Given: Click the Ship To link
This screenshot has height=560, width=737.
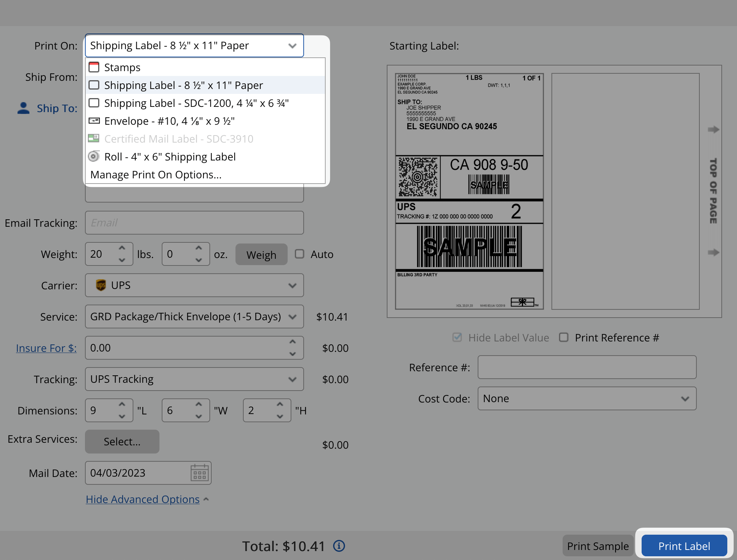Looking at the screenshot, I should tap(57, 108).
